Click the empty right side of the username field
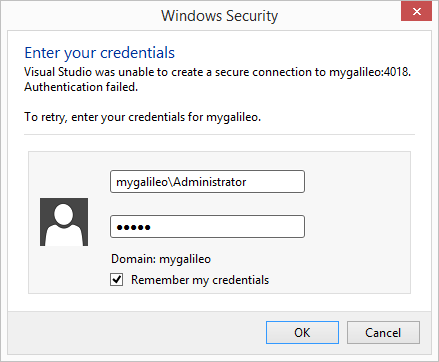The width and height of the screenshot is (439, 362). [x=276, y=182]
